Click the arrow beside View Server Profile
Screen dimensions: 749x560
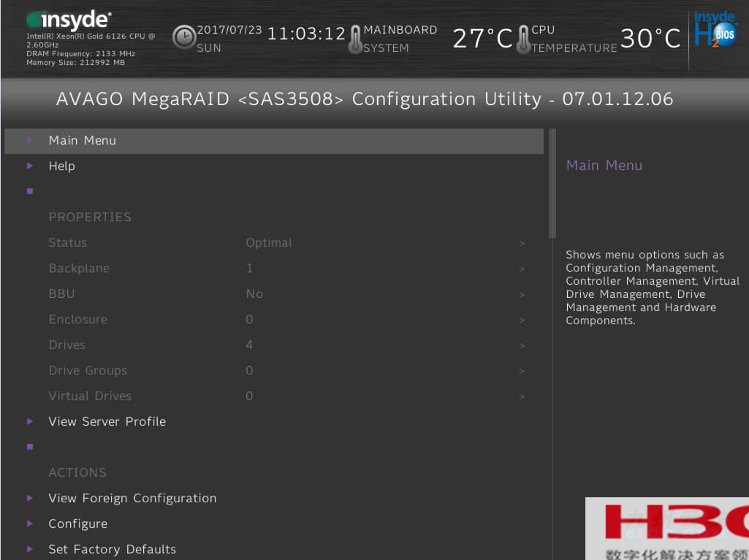point(30,421)
